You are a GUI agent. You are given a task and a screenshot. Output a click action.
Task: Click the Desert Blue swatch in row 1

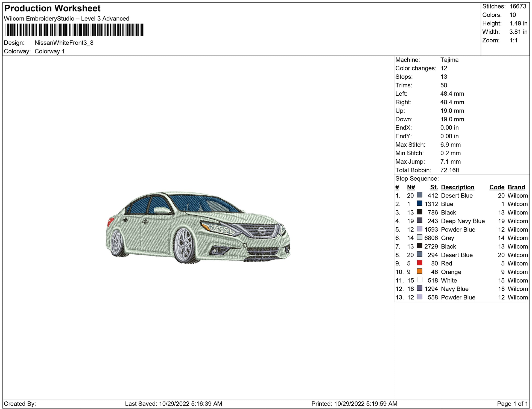419,195
